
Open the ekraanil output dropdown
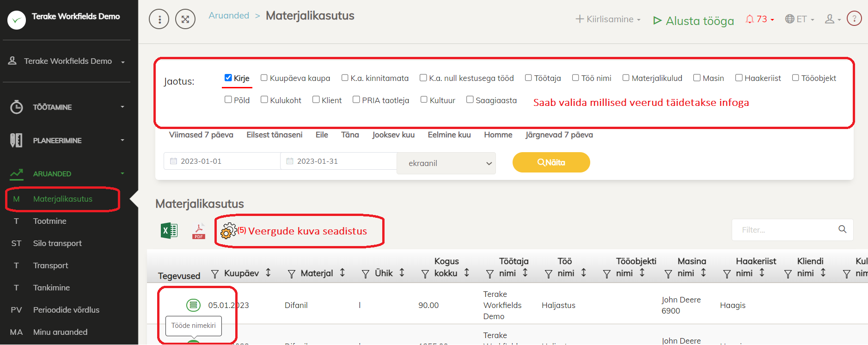[446, 163]
